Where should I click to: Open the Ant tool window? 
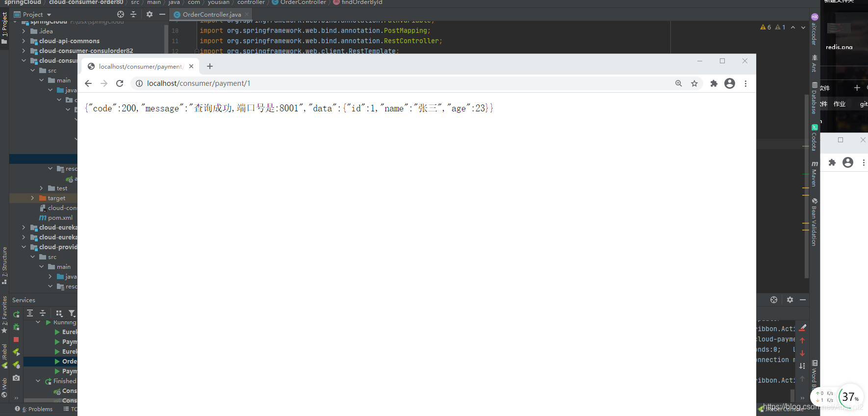click(x=814, y=63)
